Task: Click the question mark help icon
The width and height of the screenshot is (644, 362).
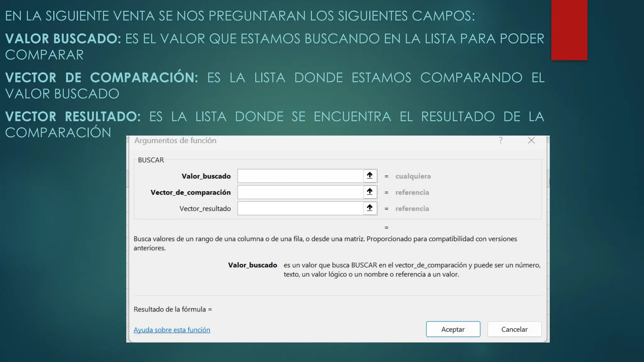Action: pyautogui.click(x=501, y=140)
